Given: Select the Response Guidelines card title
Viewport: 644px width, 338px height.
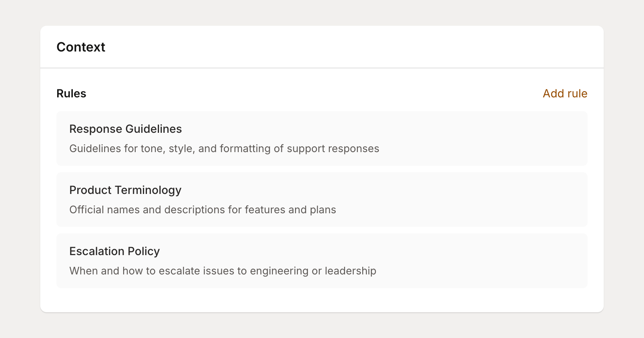Looking at the screenshot, I should (126, 129).
